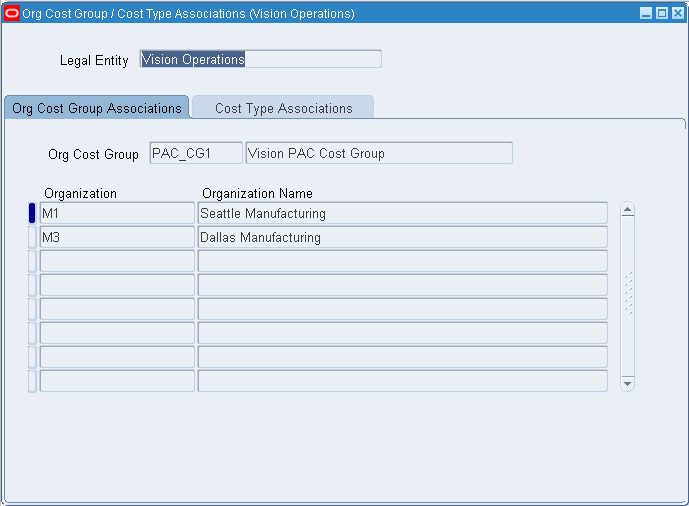Click the last empty Organization Name cell
This screenshot has height=506, width=689.
click(403, 381)
